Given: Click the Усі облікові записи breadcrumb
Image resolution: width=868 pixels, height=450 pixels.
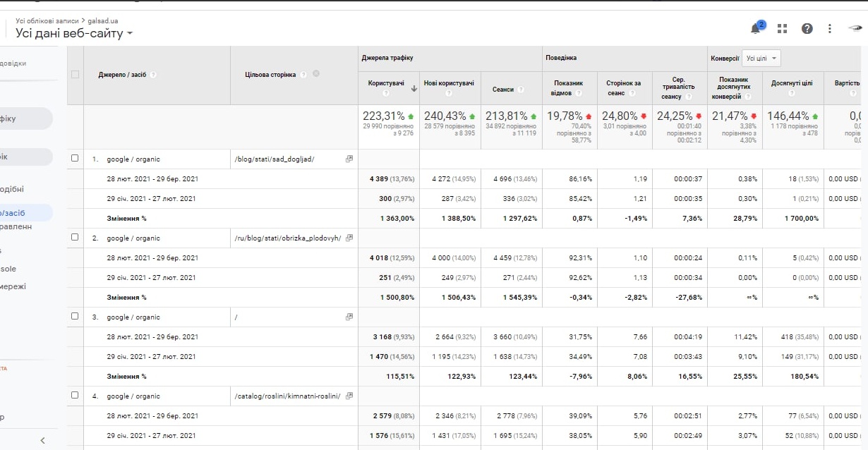Looking at the screenshot, I should 47,21.
